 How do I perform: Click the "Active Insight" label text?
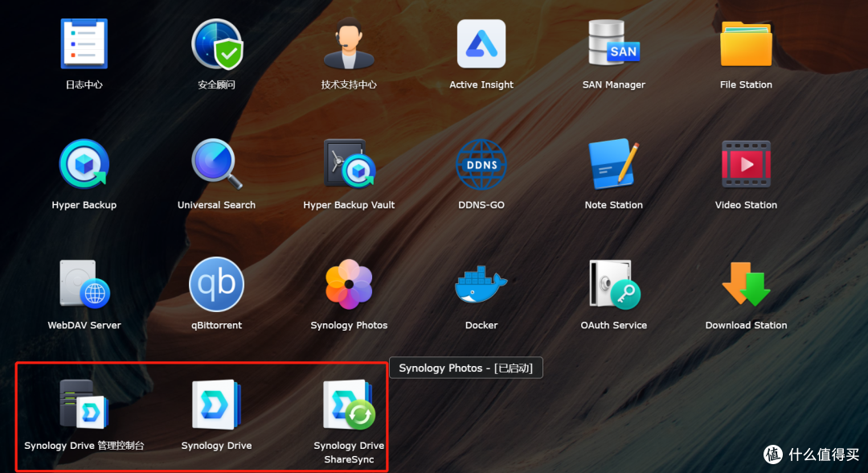[x=481, y=84]
